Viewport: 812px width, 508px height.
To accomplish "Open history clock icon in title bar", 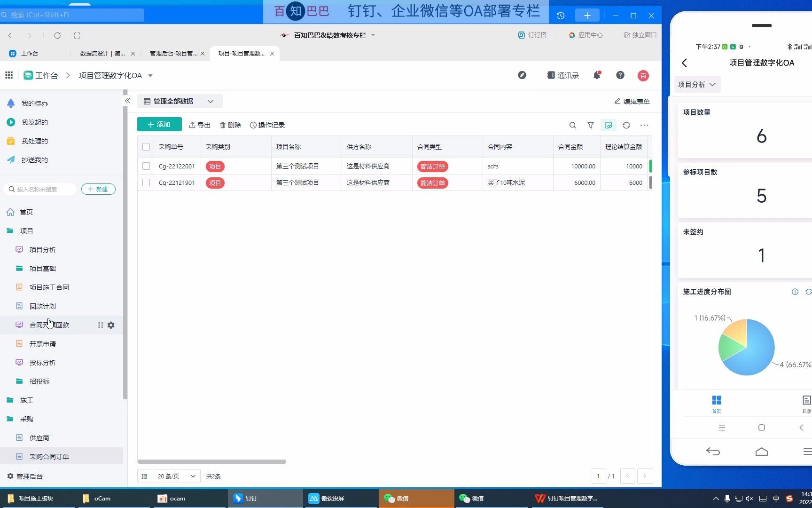I will 561,16.
